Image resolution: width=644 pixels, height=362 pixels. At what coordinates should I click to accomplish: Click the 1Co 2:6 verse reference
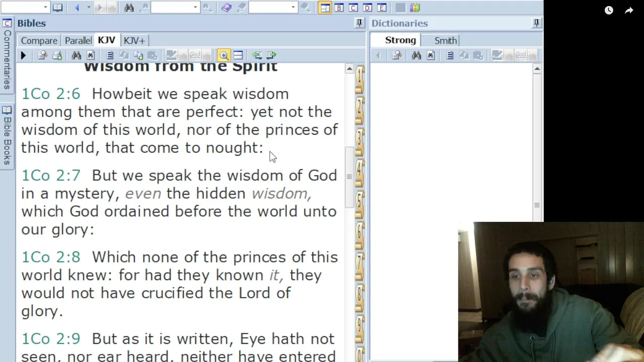click(x=50, y=94)
